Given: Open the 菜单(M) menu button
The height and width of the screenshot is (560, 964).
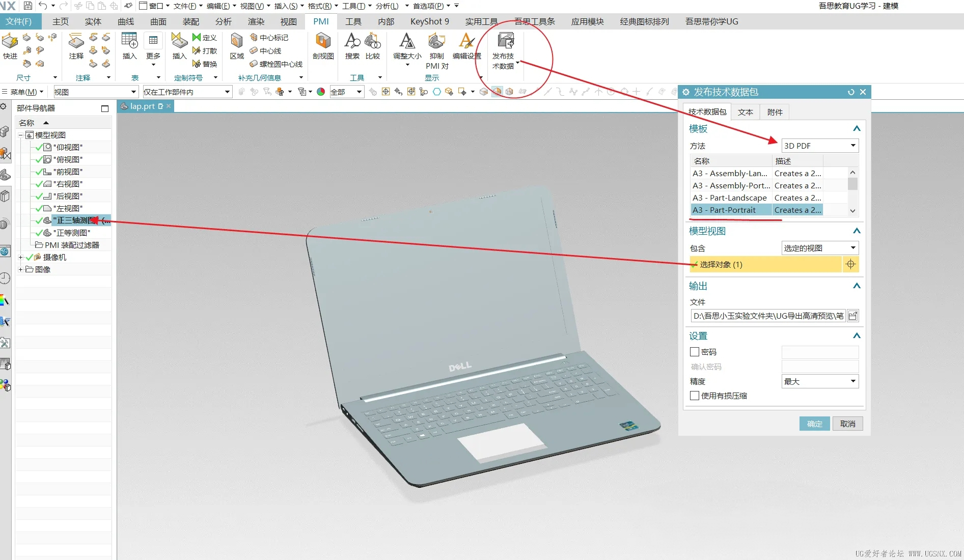Looking at the screenshot, I should pos(23,92).
